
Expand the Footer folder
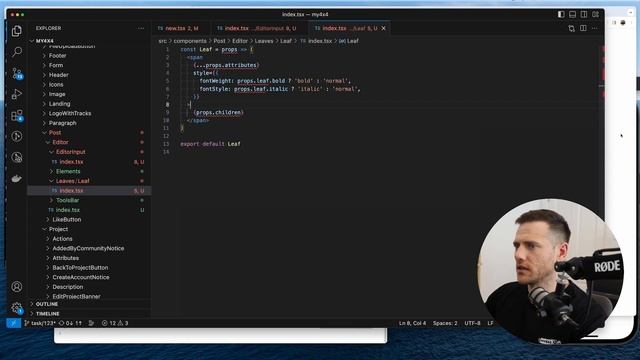click(x=89, y=56)
